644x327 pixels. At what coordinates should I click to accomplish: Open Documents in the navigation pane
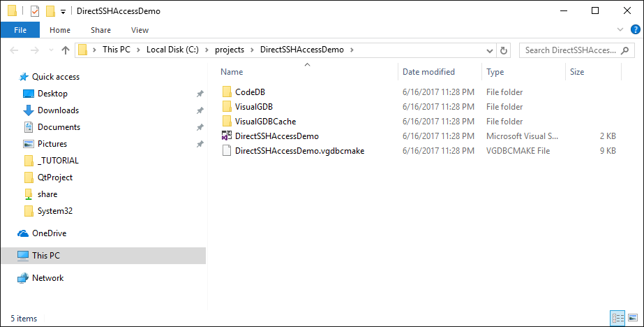point(59,127)
